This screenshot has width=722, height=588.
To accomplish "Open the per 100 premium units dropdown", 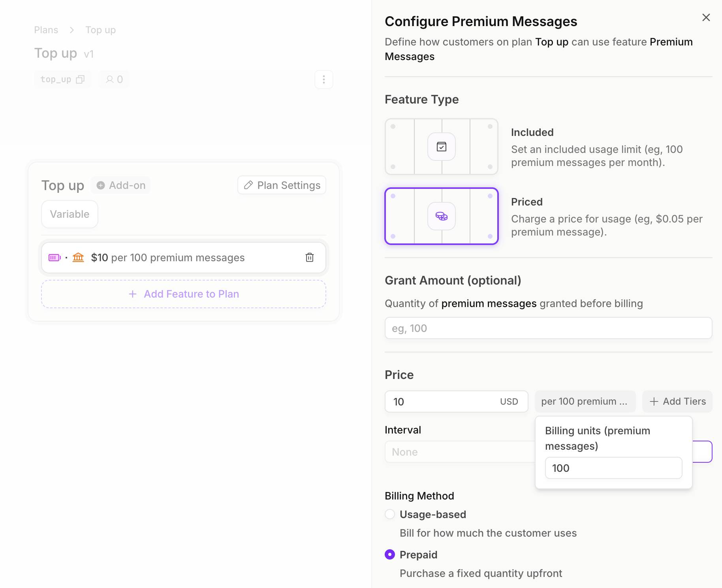I will point(585,401).
